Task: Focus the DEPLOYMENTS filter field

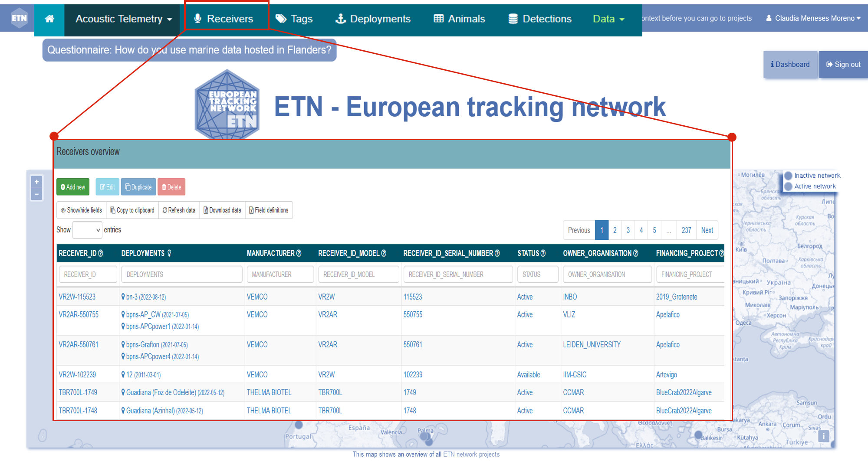Action: pos(182,274)
